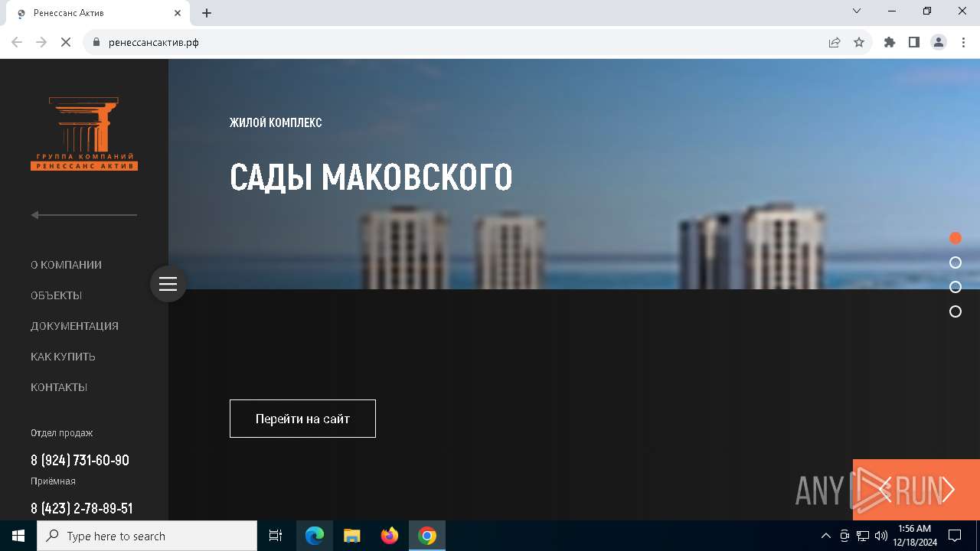The image size is (980, 551).
Task: Open the Windows notification center
Action: click(955, 536)
